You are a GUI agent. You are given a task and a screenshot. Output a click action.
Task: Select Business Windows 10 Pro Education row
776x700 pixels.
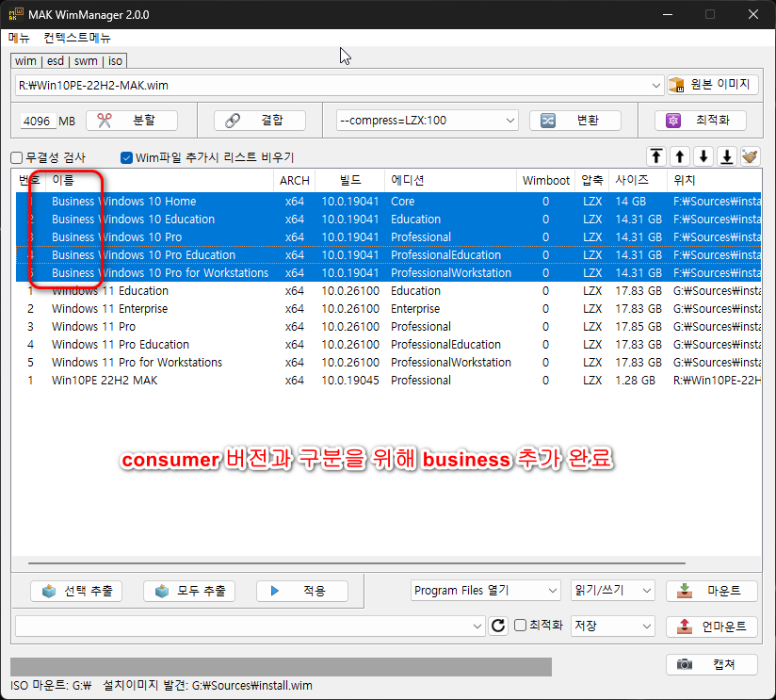point(389,255)
